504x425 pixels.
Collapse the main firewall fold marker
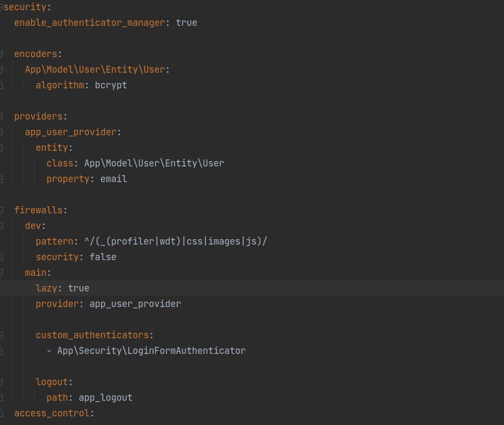[x=1, y=273]
